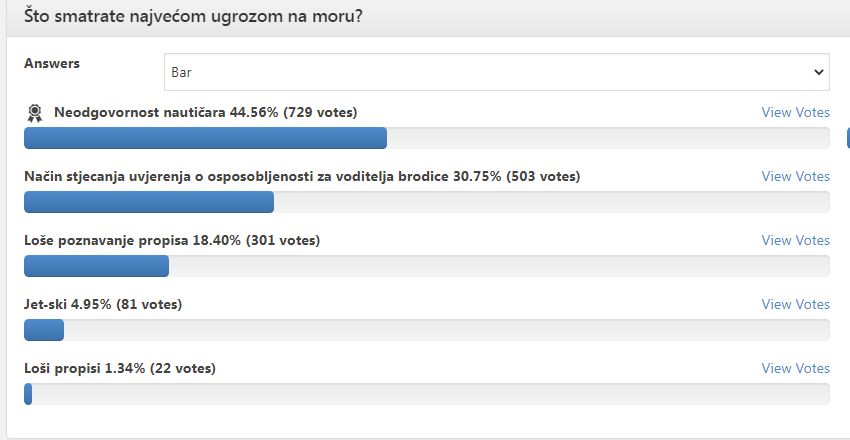850x440 pixels.
Task: View votes for Jet-ski answer
Action: tap(795, 304)
